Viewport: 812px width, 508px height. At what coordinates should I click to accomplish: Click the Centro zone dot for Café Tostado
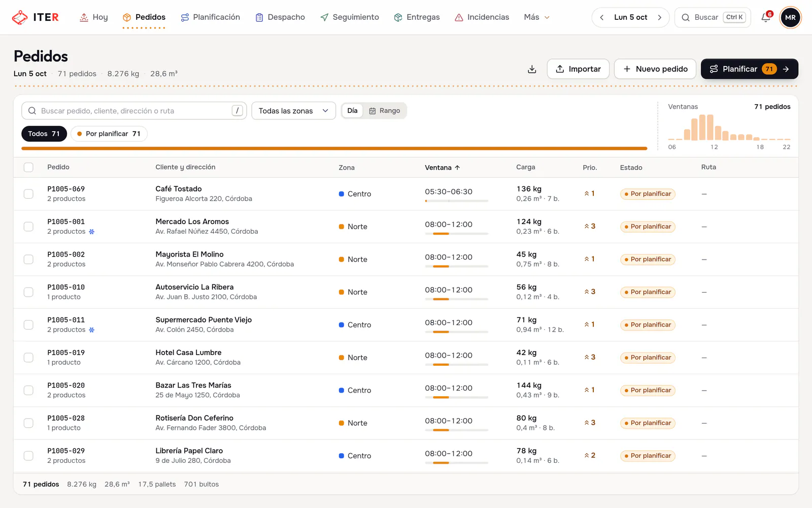pos(342,194)
